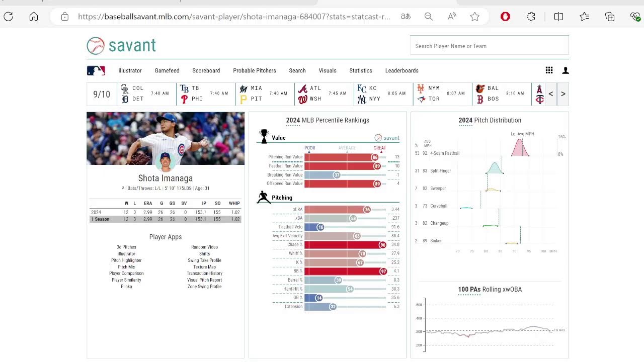644x362 pixels.
Task: Open the apps grid icon
Action: pos(549,70)
